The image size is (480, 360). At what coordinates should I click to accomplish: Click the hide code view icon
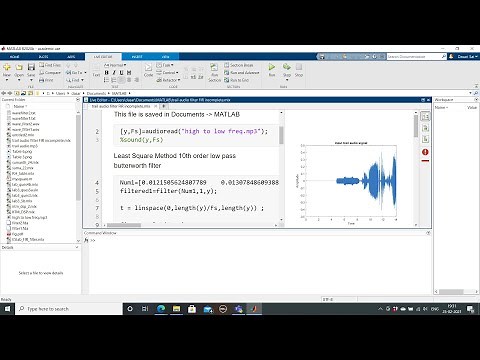click(425, 139)
